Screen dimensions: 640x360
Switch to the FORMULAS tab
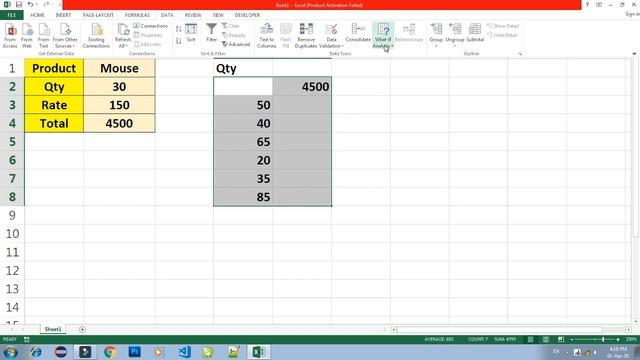tap(137, 15)
